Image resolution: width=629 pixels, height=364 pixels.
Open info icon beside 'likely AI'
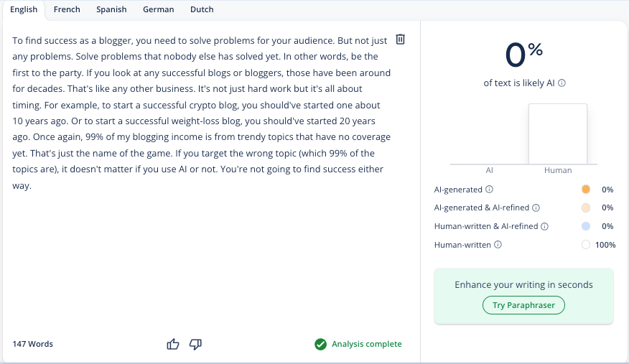pos(562,83)
